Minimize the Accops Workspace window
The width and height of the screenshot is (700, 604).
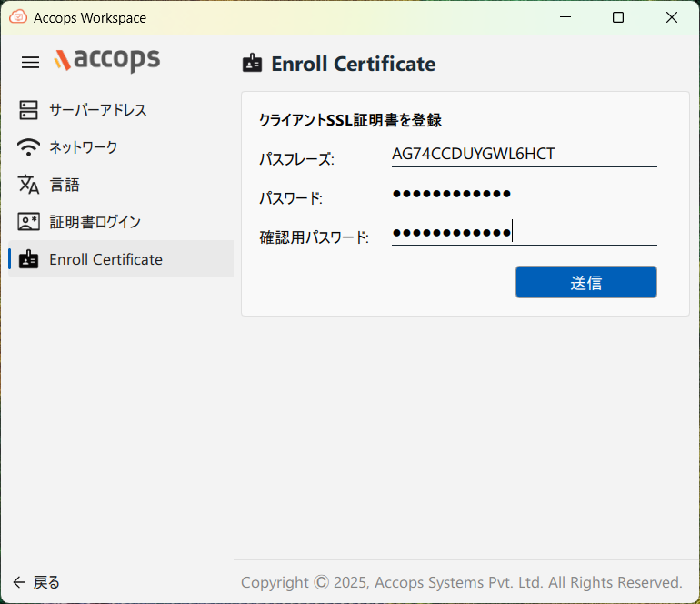(x=565, y=17)
